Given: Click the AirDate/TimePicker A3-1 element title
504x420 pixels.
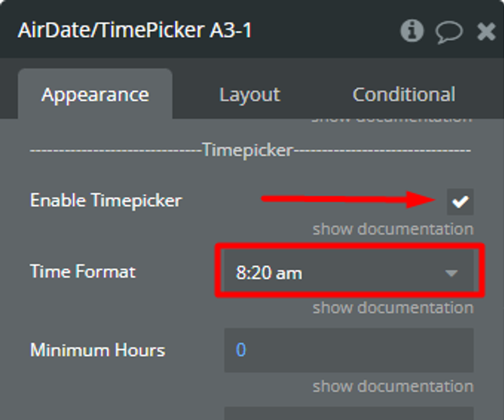Looking at the screenshot, I should 135,30.
